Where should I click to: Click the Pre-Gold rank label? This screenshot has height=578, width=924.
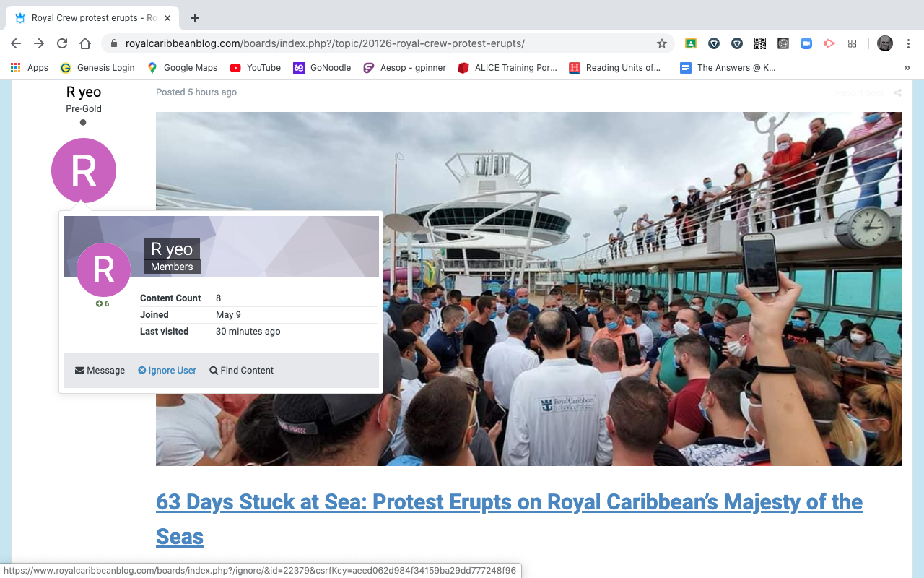84,109
